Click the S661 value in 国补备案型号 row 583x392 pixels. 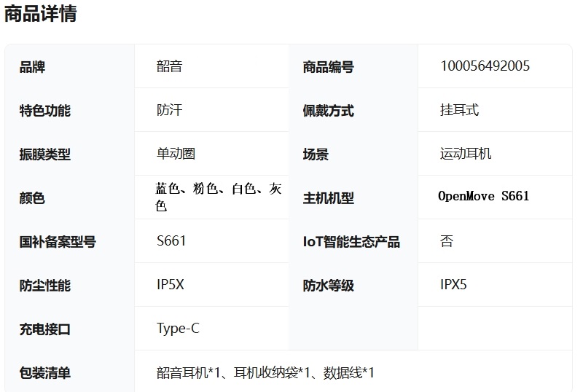pyautogui.click(x=171, y=241)
